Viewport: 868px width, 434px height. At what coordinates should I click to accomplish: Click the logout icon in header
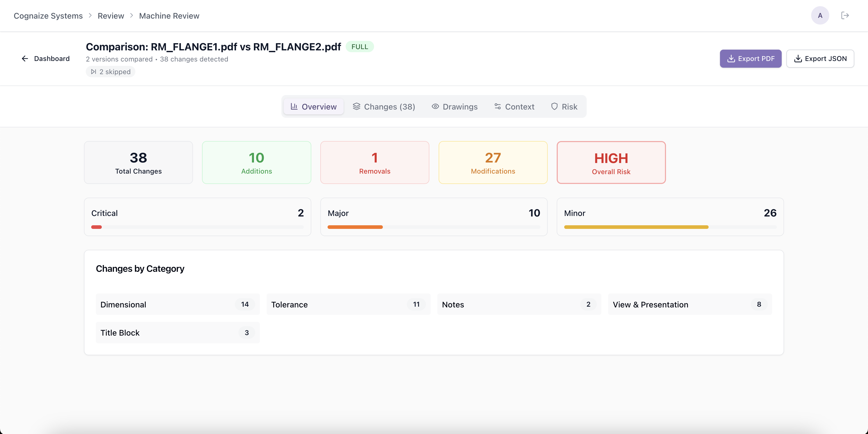click(x=845, y=16)
